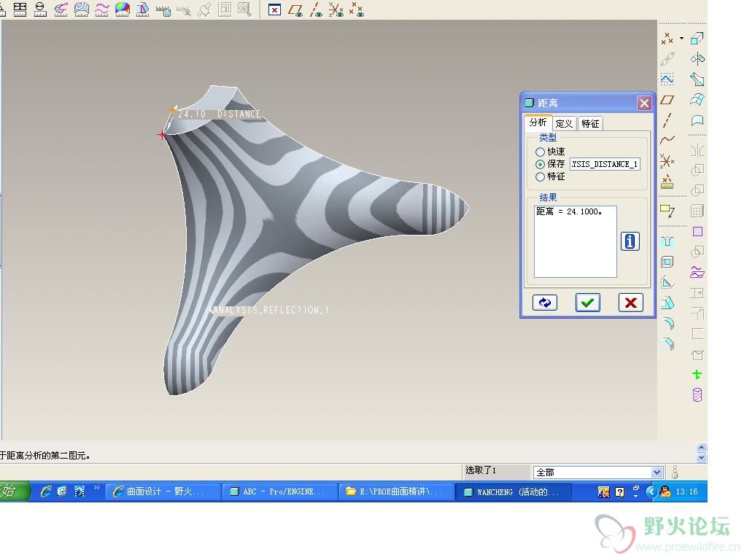Select the Draft tool
Screen dimensions: 747x560
pos(667,303)
